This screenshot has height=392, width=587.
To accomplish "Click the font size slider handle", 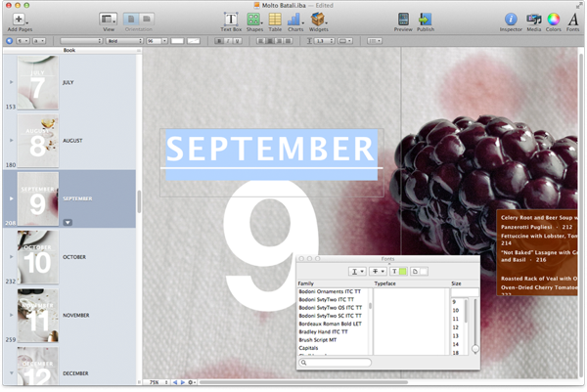I will 475,349.
